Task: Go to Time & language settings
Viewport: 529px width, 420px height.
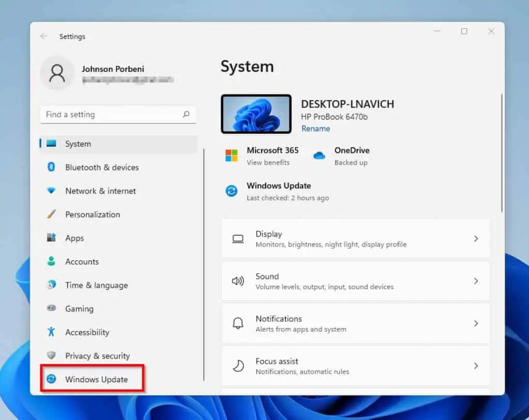Action: click(x=96, y=285)
